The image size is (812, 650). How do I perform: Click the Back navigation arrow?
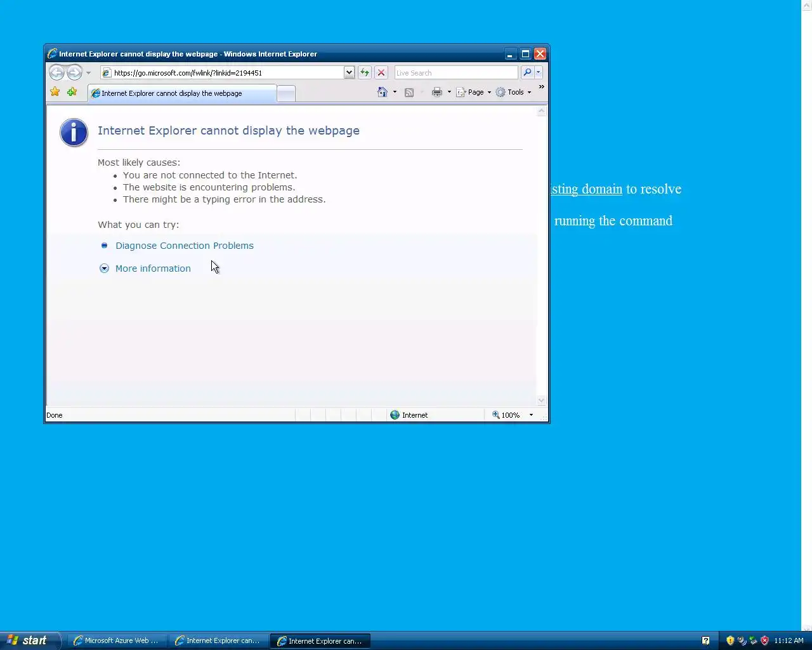[56, 72]
